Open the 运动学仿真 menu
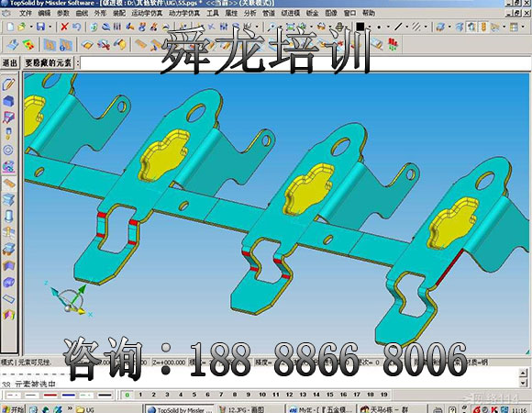 147,13
